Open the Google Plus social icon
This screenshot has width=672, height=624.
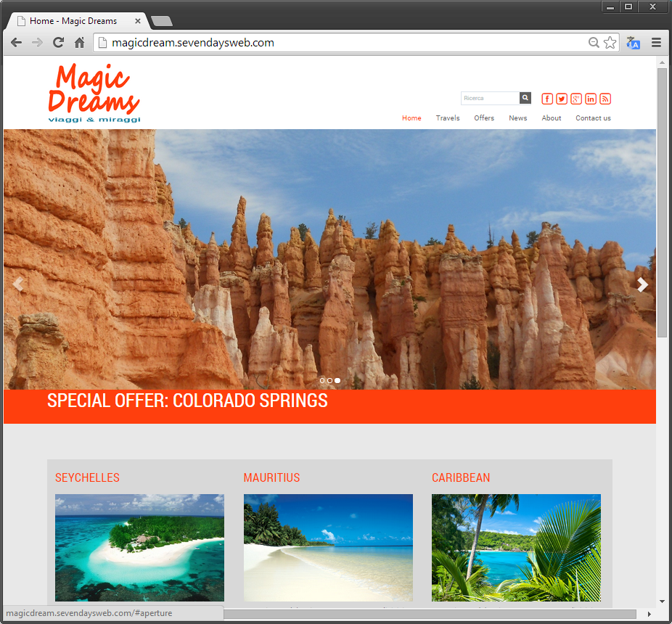click(576, 99)
